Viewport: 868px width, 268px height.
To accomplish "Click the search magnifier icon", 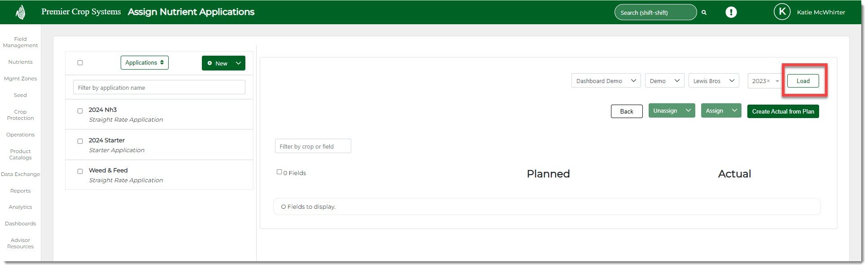I will pos(704,13).
